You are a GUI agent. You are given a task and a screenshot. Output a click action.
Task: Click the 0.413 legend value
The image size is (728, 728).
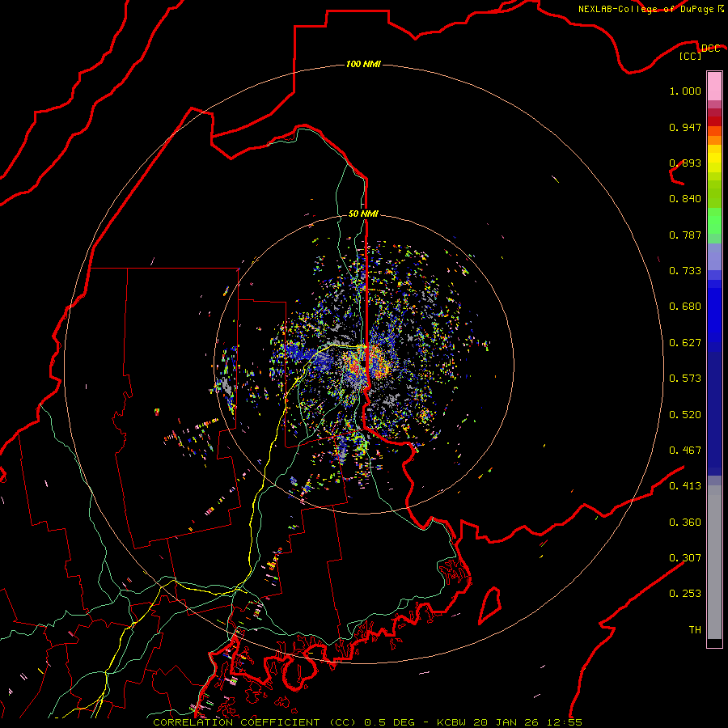[685, 486]
